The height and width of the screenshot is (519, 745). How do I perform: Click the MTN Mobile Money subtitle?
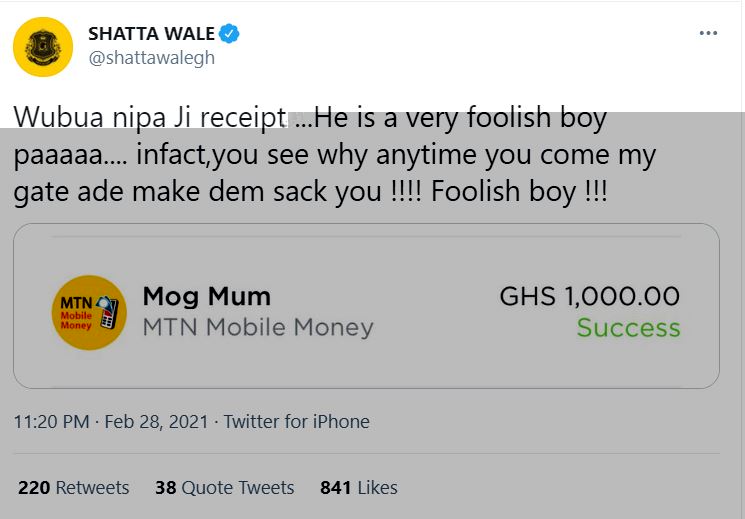tap(258, 327)
